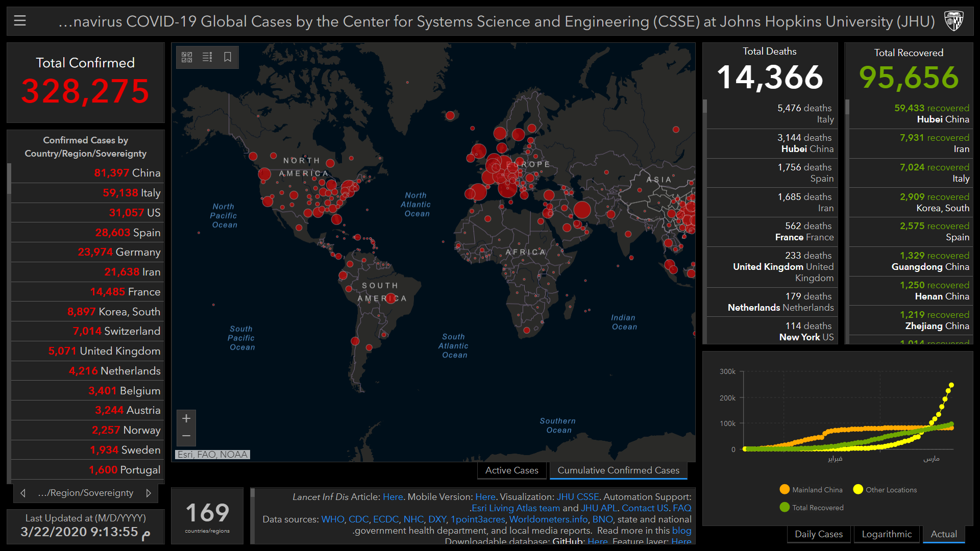Switch chart to Daily Cases tab

[x=818, y=534]
